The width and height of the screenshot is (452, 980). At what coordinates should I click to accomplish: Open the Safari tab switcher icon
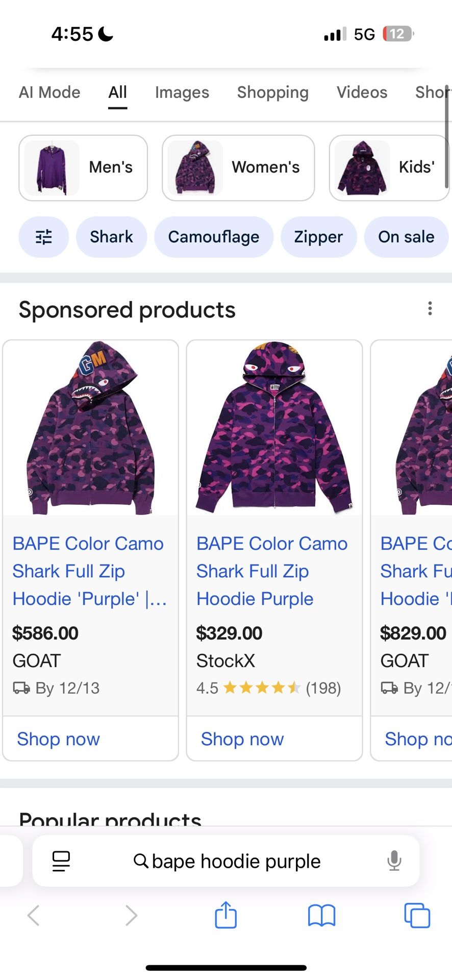pos(417,915)
